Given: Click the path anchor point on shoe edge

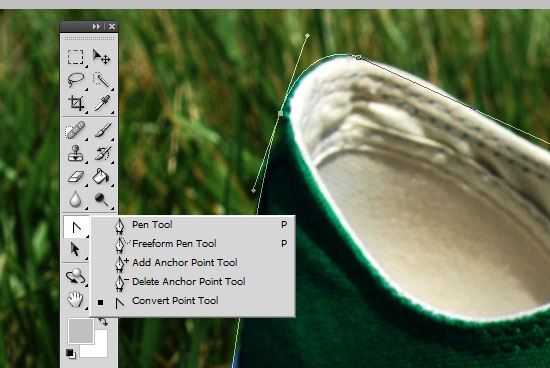Looking at the screenshot, I should 281,113.
